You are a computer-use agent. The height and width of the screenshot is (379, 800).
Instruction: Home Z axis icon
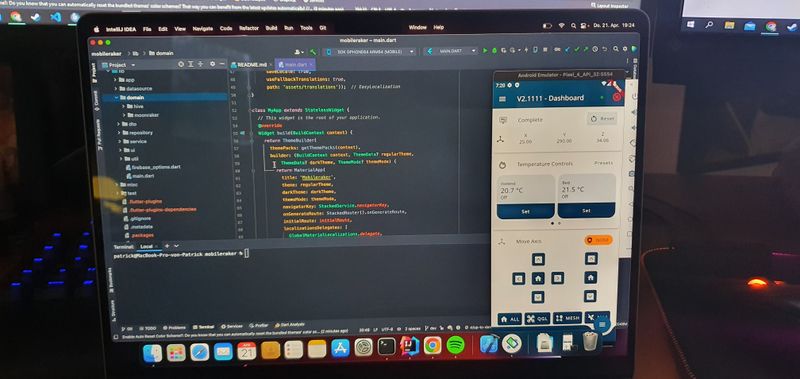point(590,277)
